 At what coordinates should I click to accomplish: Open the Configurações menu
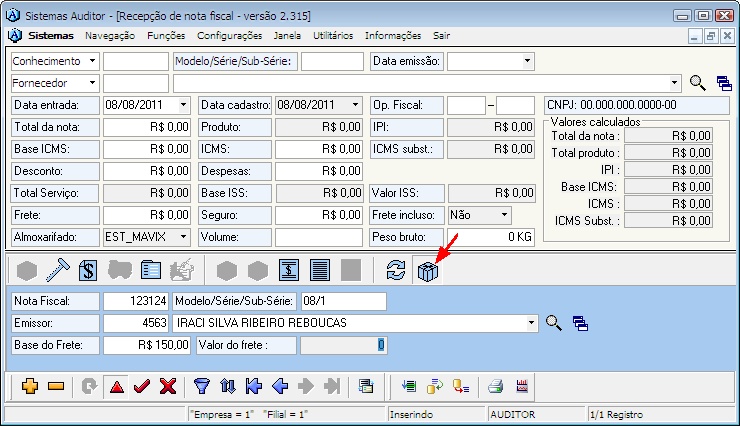click(229, 35)
